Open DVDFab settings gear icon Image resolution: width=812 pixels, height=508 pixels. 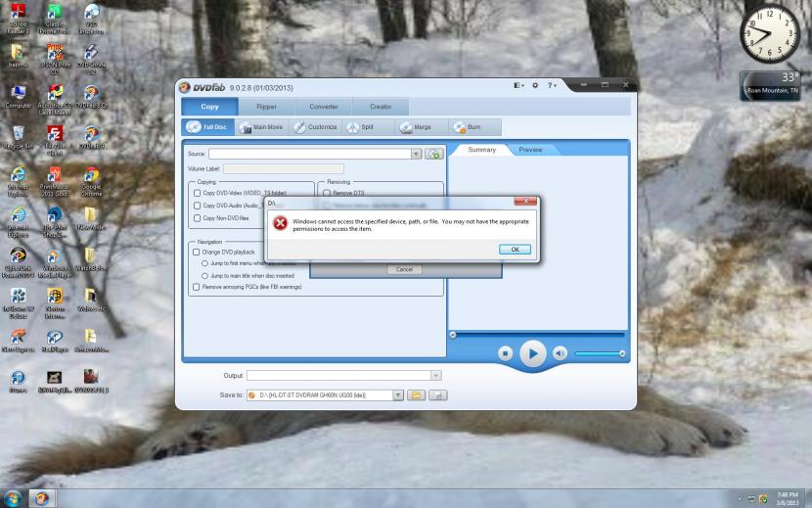tap(535, 85)
